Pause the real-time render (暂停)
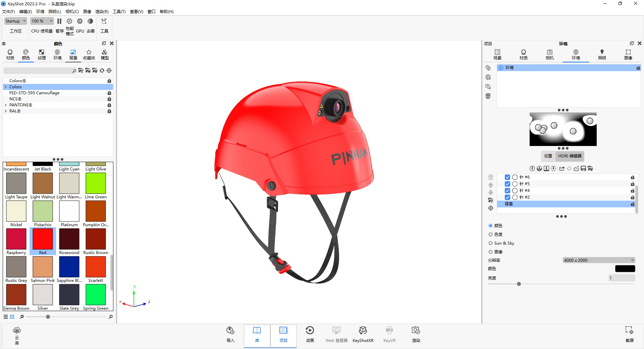The image size is (644, 349). point(59,21)
